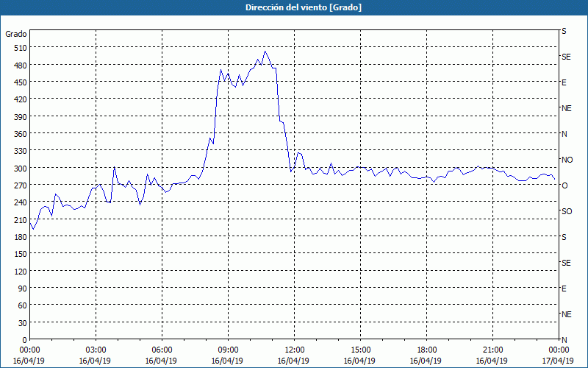Screen dimensions: 588x368
Task: Pick the 60 y-axis value
Action: [23, 305]
